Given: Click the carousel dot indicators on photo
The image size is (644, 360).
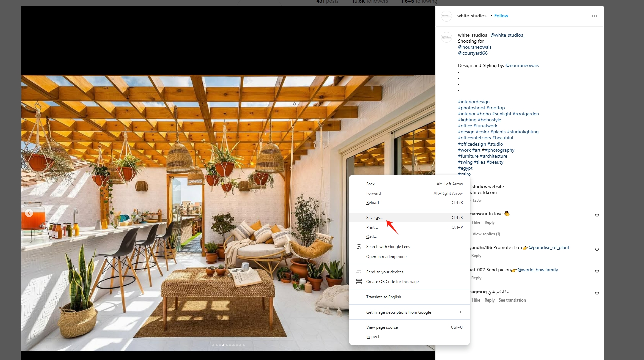Looking at the screenshot, I should [228, 345].
